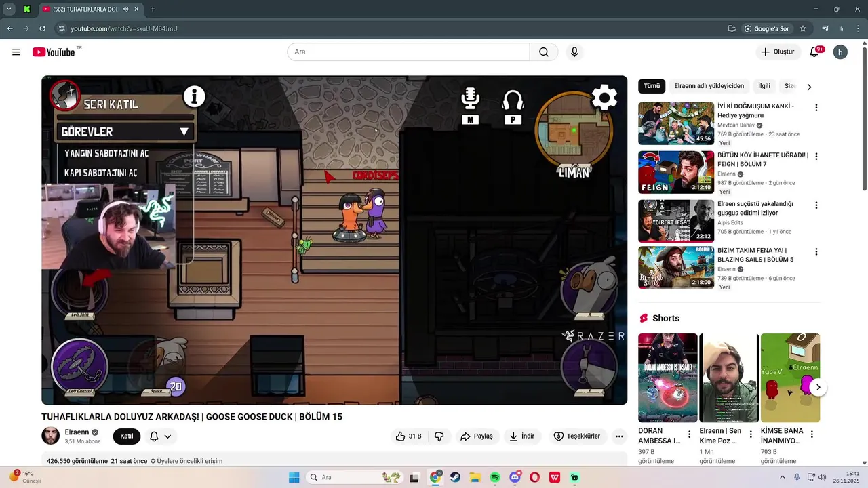This screenshot has width=868, height=488.
Task: Open Elraenn channel avatar
Action: pos(50,436)
